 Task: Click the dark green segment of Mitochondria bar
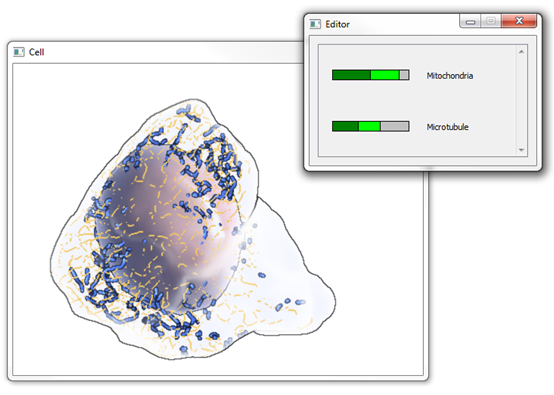click(352, 75)
